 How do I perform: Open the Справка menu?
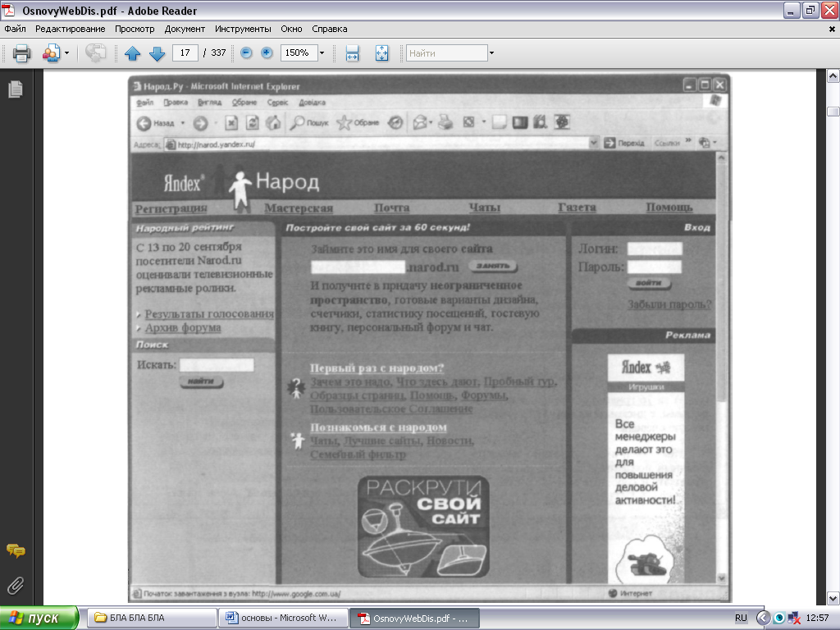click(x=330, y=29)
